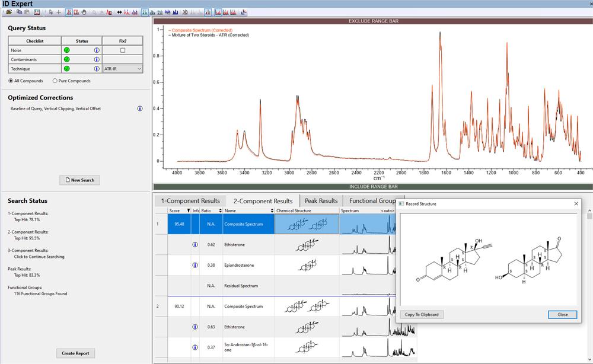Viewport: 593px width, 364px height.
Task: Select the crosshair cursor tool
Action: point(59,12)
